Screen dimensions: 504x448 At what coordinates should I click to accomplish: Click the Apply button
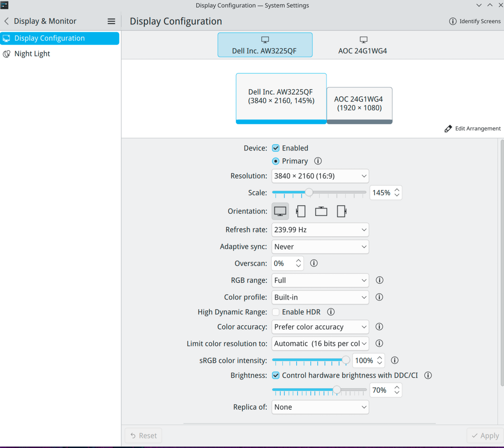point(485,435)
